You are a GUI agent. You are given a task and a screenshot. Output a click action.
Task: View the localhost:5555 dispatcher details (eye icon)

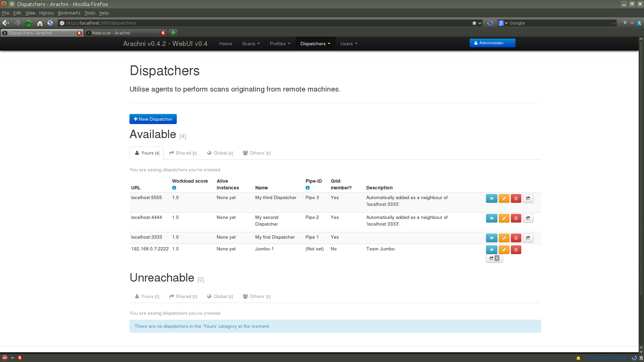491,198
